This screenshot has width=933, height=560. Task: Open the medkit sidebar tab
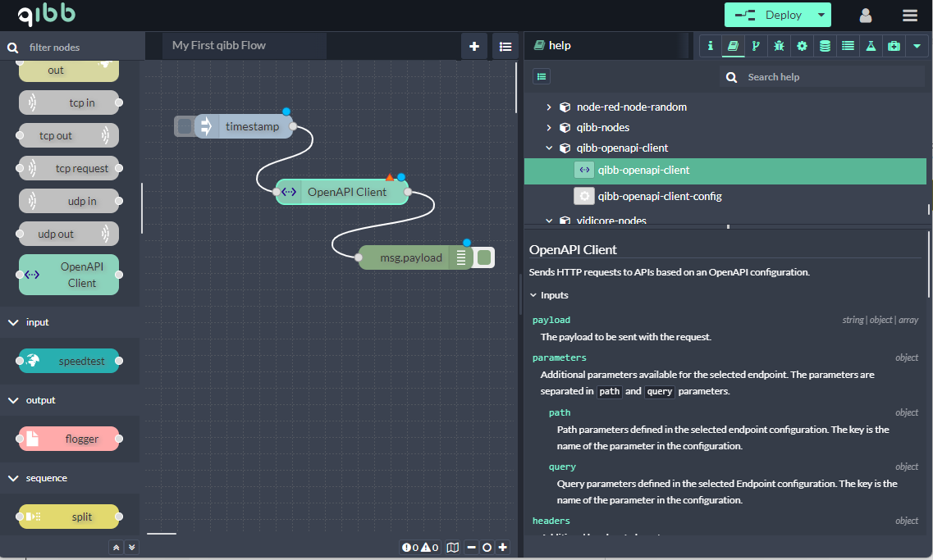pos(894,46)
